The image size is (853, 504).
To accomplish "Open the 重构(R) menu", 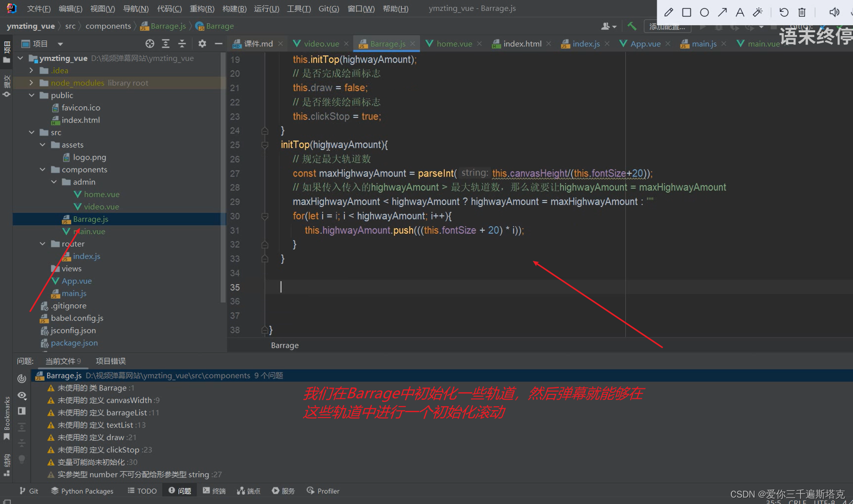I will (x=202, y=8).
